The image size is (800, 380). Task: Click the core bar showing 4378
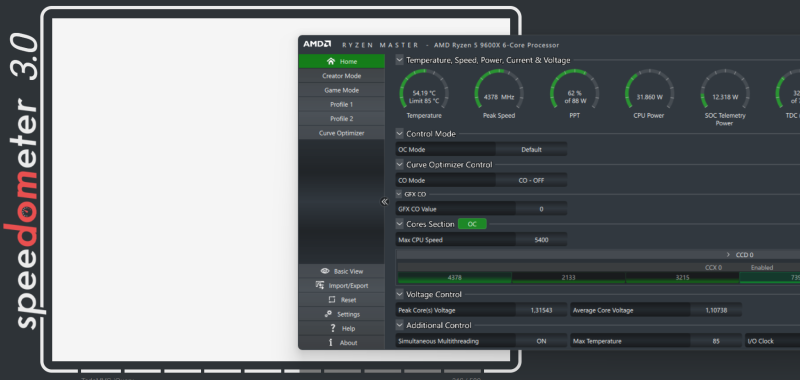tap(454, 277)
